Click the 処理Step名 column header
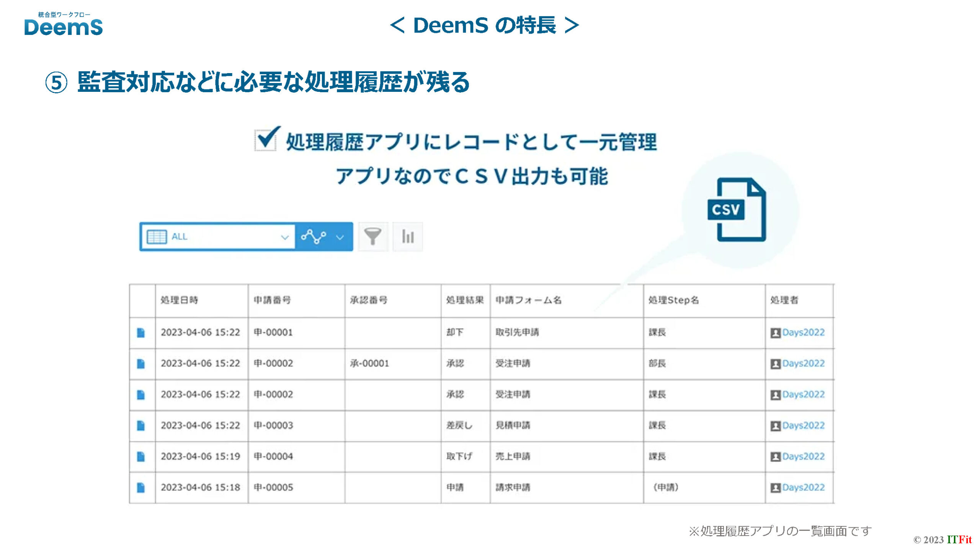 click(673, 300)
